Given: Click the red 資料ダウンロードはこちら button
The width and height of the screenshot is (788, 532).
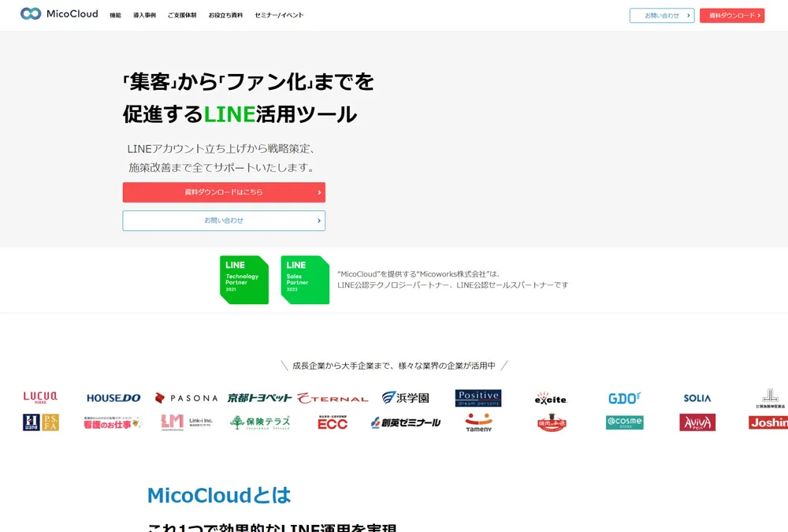Looking at the screenshot, I should pyautogui.click(x=224, y=192).
